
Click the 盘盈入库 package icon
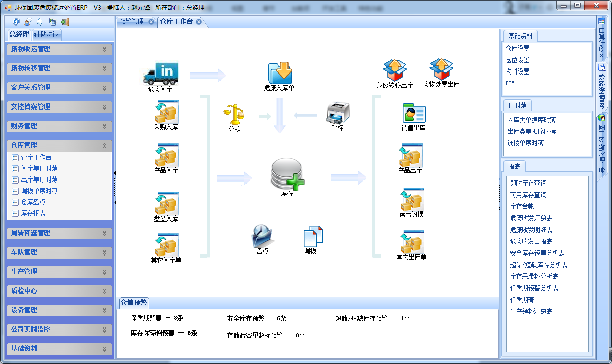(166, 203)
